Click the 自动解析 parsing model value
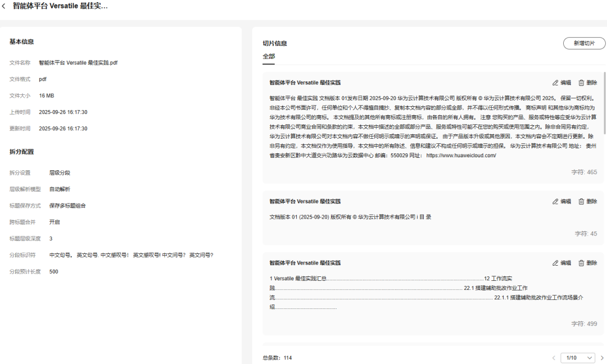Image resolution: width=607 pixels, height=364 pixels. (60, 189)
